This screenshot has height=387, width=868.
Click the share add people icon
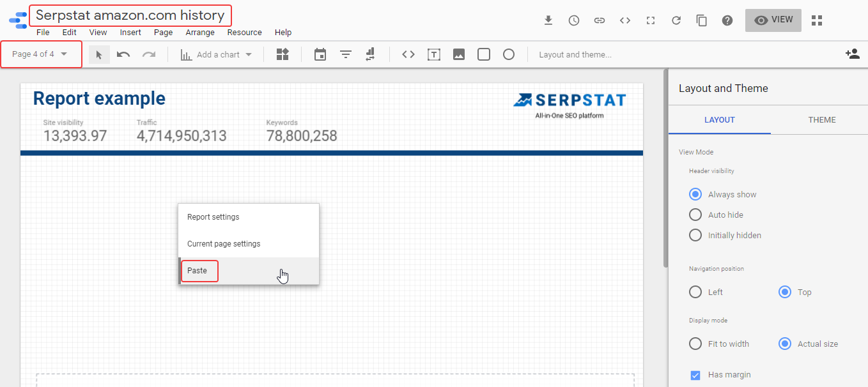tap(852, 54)
